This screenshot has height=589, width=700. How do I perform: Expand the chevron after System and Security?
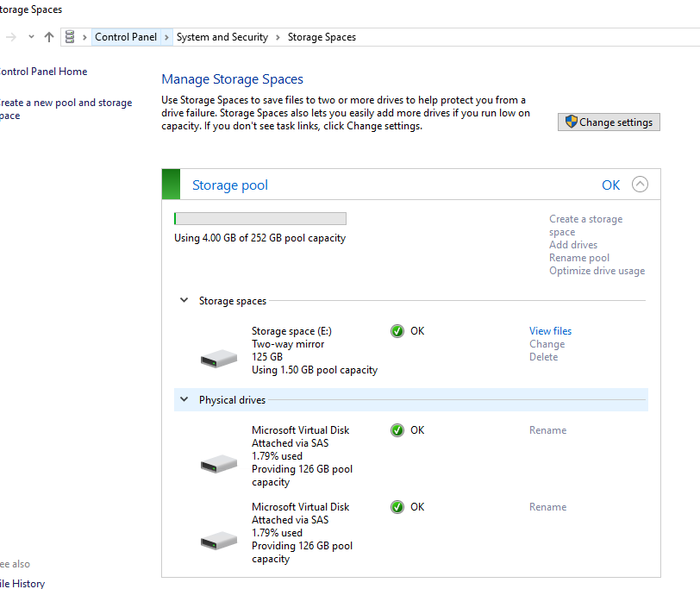click(x=278, y=37)
